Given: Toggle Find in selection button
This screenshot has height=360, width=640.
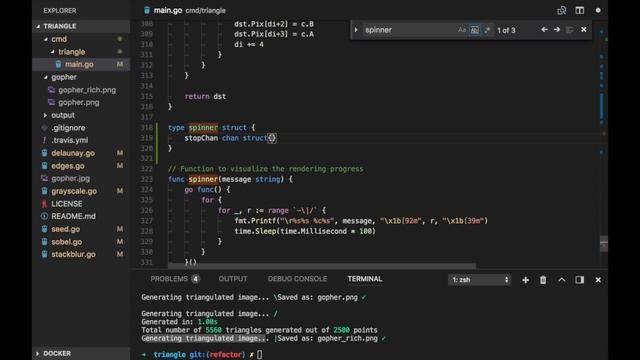Looking at the screenshot, I should (x=570, y=30).
